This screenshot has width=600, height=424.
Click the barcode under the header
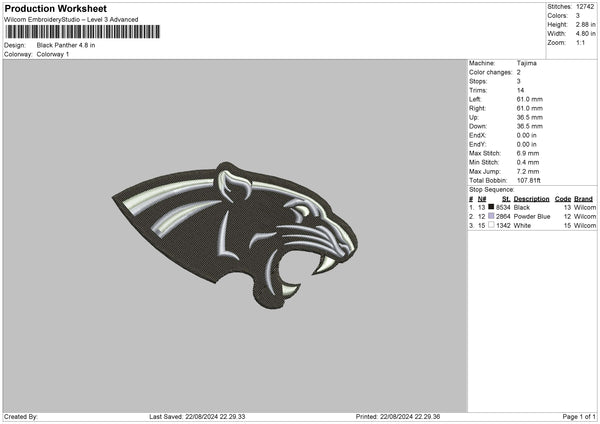tap(83, 32)
